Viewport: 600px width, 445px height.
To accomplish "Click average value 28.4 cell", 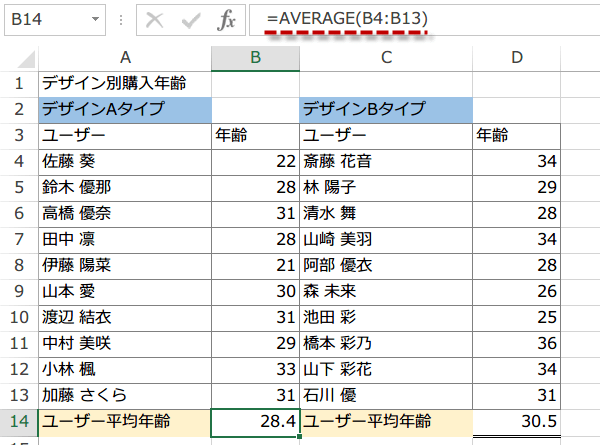I will tap(256, 422).
